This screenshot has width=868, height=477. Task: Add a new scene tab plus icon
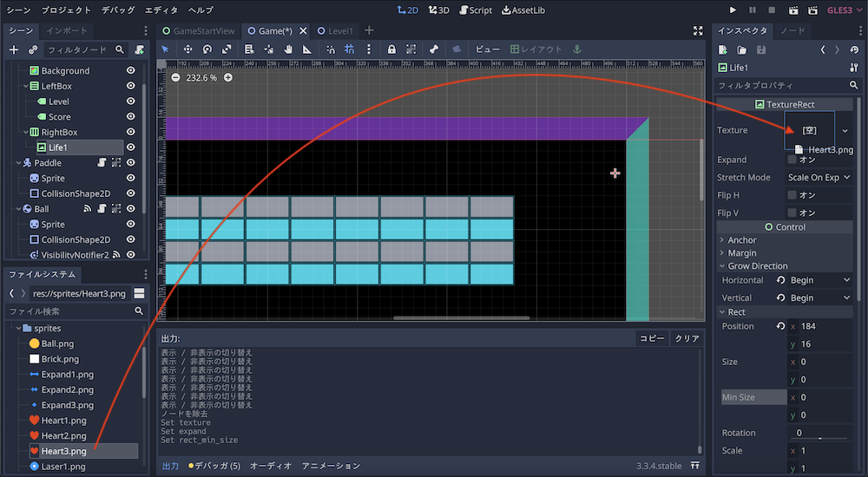369,30
